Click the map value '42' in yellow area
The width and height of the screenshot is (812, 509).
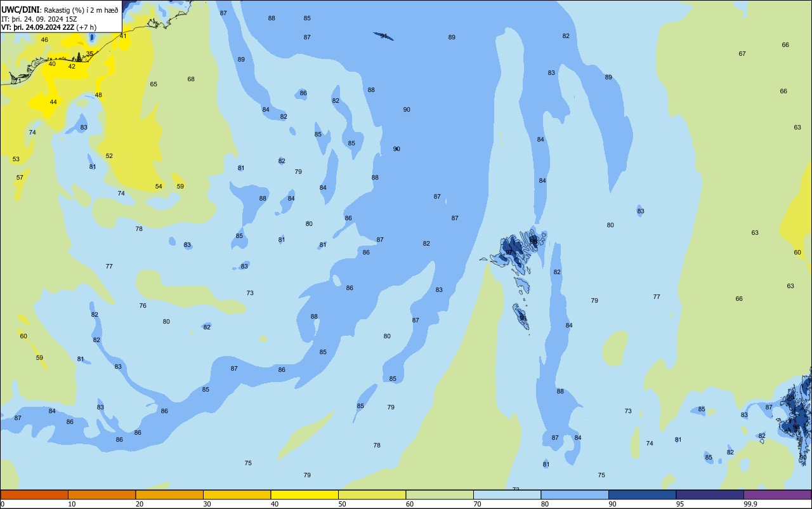[x=72, y=67]
